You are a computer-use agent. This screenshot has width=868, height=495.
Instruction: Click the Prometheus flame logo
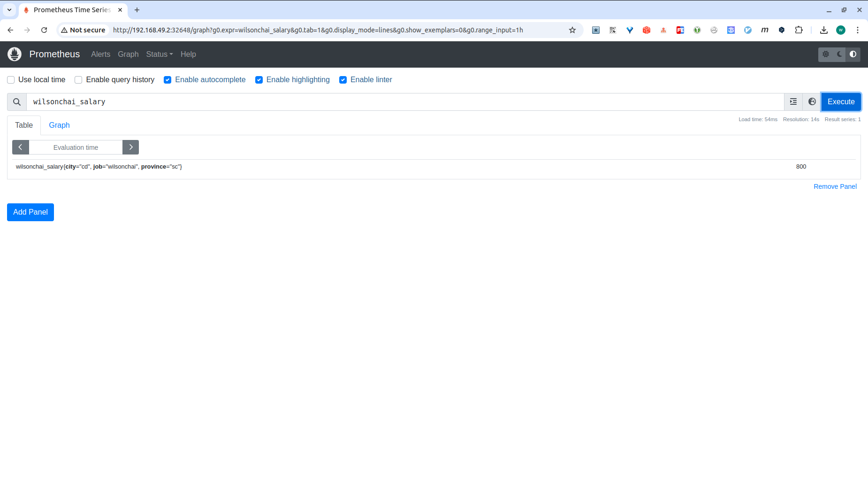15,54
